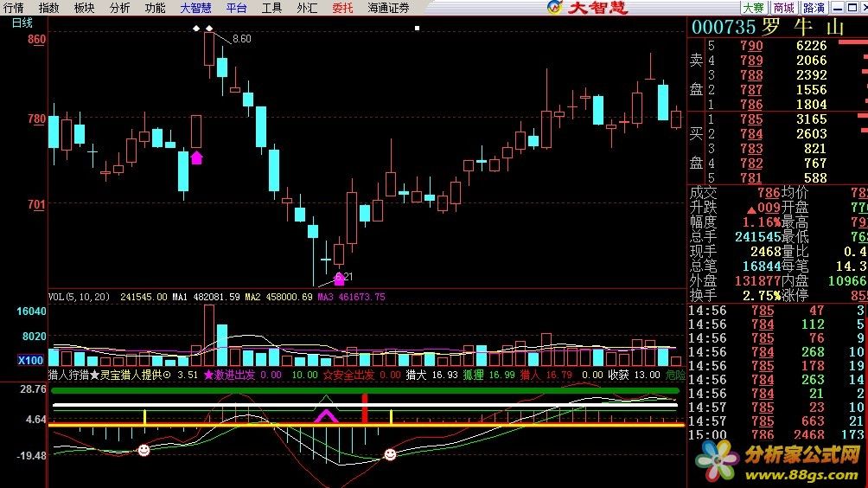Click the green horizontal indicator line
Screen dimensions: 868x488
point(366,390)
